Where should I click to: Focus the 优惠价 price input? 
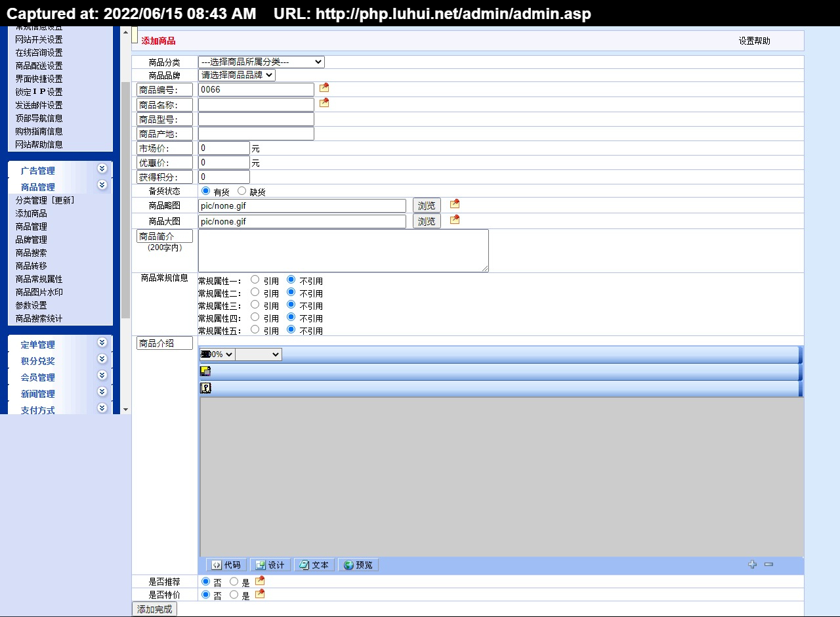pos(224,162)
